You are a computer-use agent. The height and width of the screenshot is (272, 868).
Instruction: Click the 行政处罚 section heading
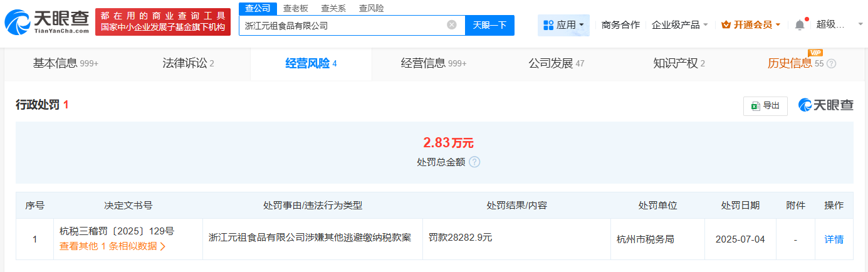pos(38,105)
